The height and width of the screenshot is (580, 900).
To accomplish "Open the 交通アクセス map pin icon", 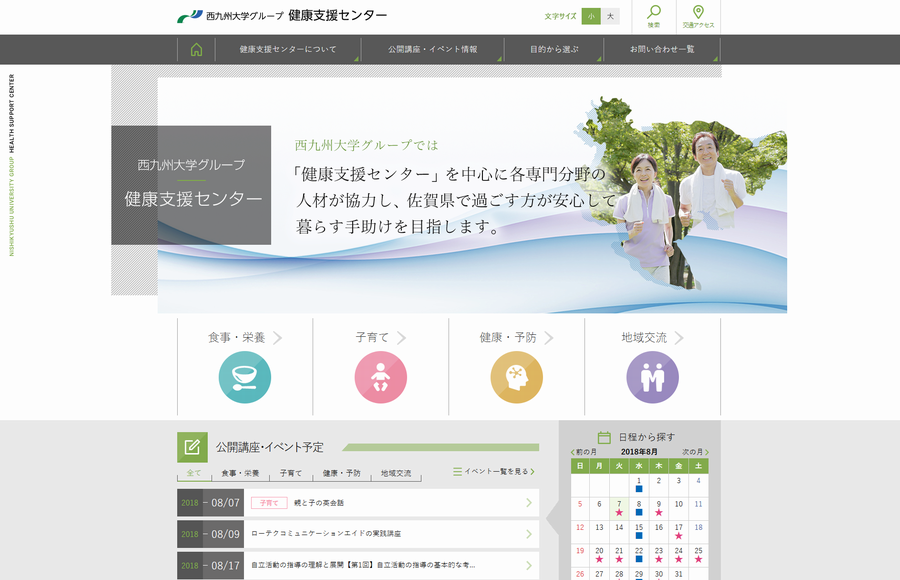I will pos(698,16).
